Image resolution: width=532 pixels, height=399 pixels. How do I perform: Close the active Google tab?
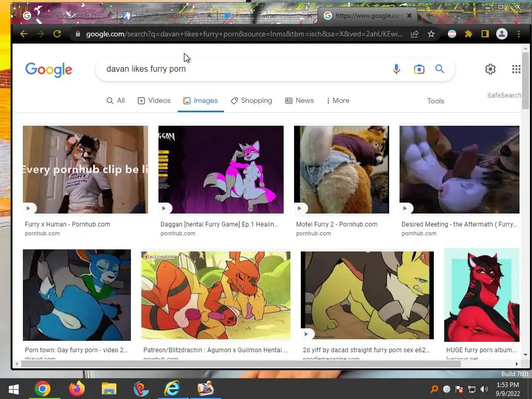(409, 16)
